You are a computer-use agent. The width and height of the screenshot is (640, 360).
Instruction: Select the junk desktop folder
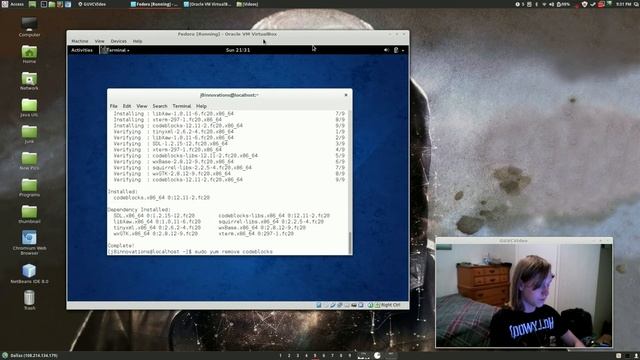pyautogui.click(x=29, y=134)
